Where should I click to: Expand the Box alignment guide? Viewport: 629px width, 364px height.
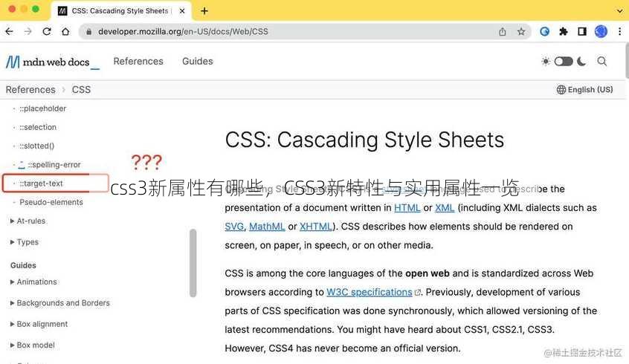[39, 324]
